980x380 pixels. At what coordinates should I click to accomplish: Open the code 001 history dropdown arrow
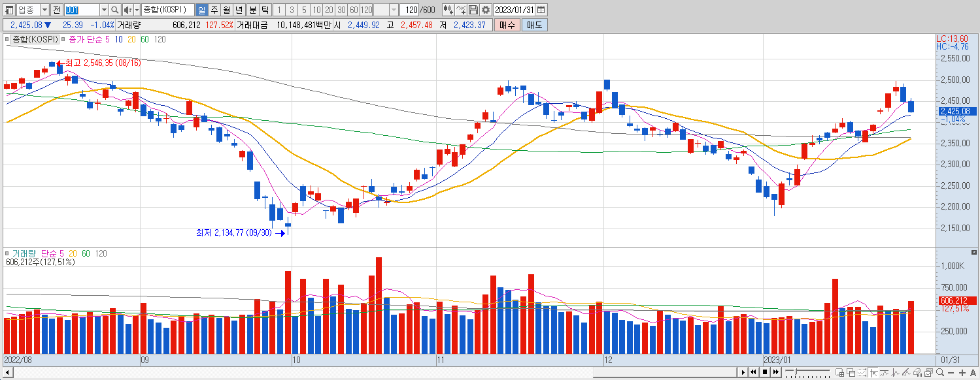pyautogui.click(x=104, y=10)
